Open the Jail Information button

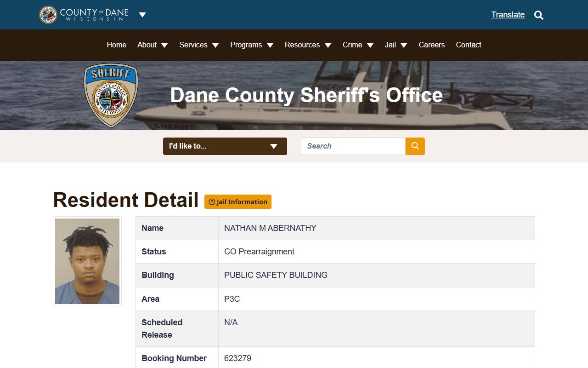(x=238, y=202)
